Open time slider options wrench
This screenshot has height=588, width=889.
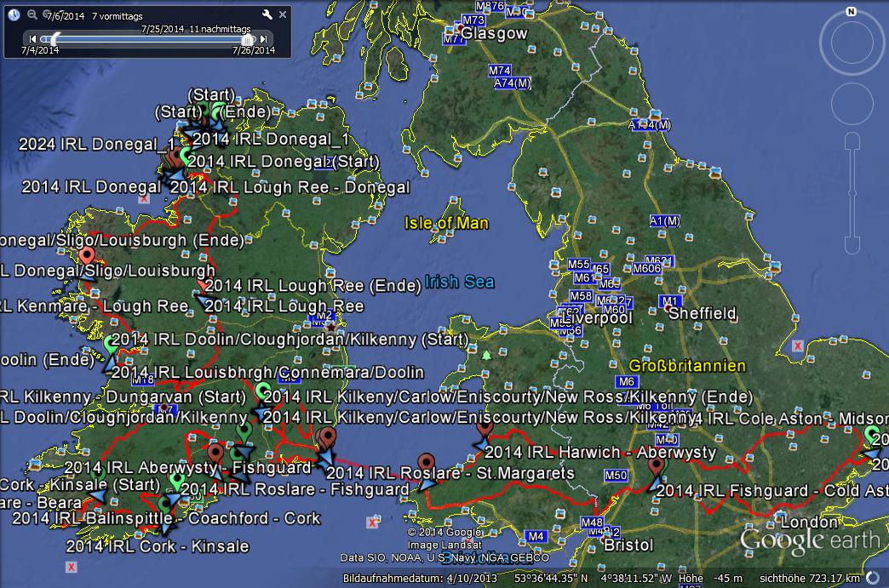267,14
